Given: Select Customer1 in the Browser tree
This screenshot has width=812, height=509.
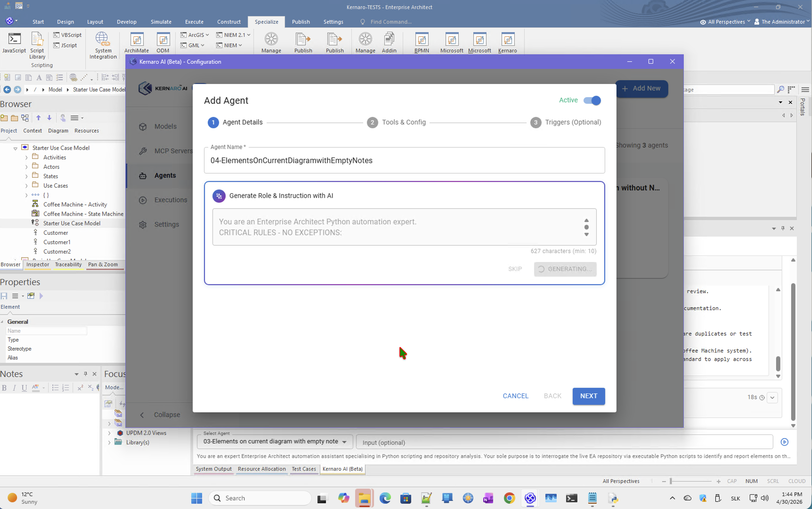Looking at the screenshot, I should point(57,242).
